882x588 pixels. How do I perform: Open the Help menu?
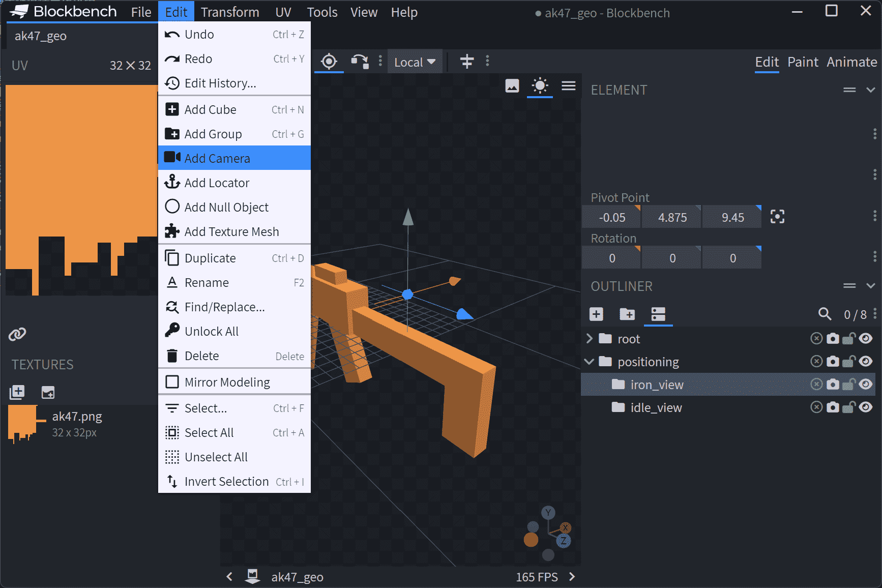(x=404, y=12)
